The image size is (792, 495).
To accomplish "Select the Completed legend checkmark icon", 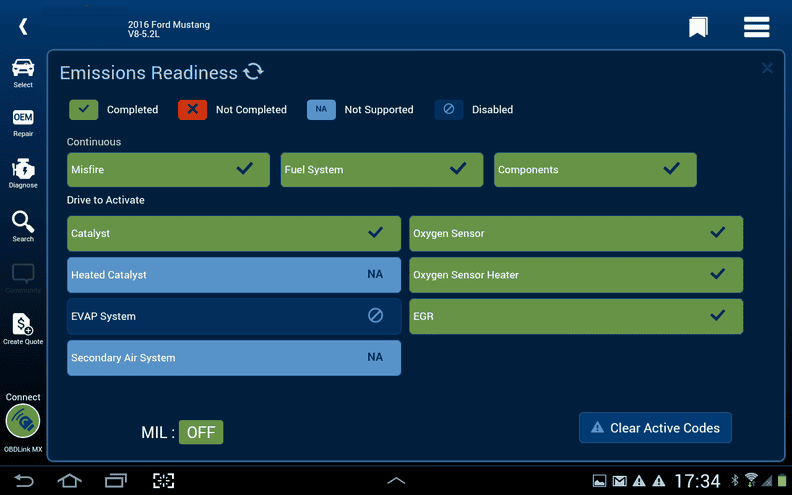I will point(83,110).
